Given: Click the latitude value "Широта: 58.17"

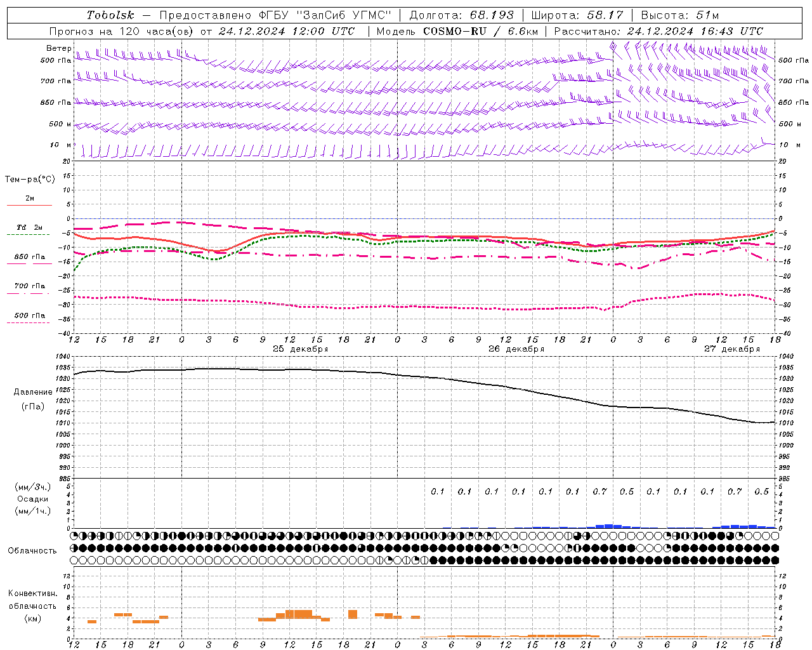Looking at the screenshot, I should pyautogui.click(x=577, y=15).
